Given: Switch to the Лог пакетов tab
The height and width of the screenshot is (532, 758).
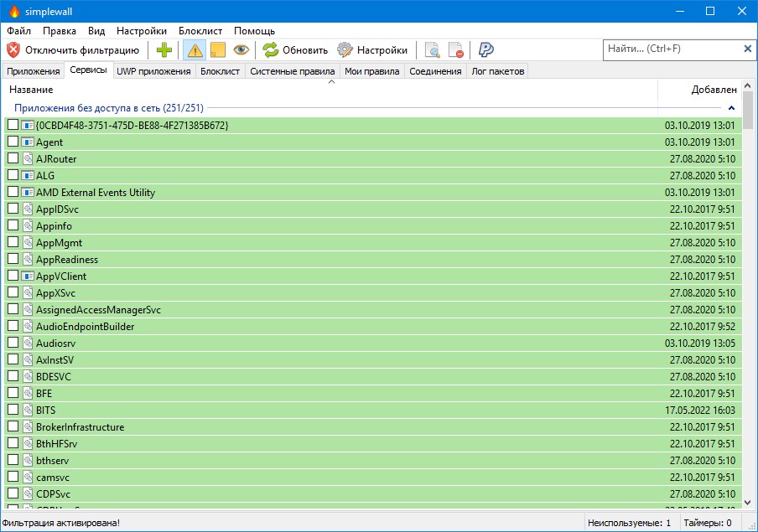Looking at the screenshot, I should point(498,71).
